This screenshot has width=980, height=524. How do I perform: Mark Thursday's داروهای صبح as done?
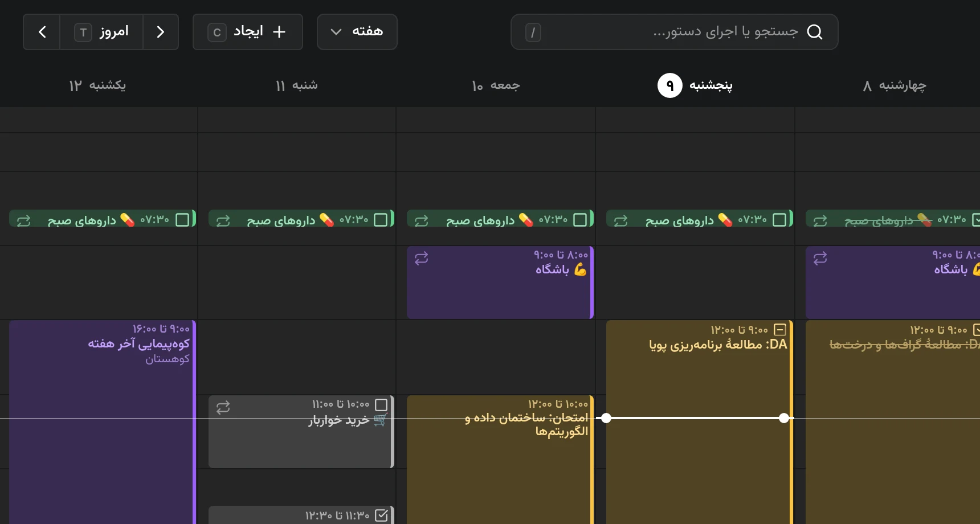pos(779,220)
